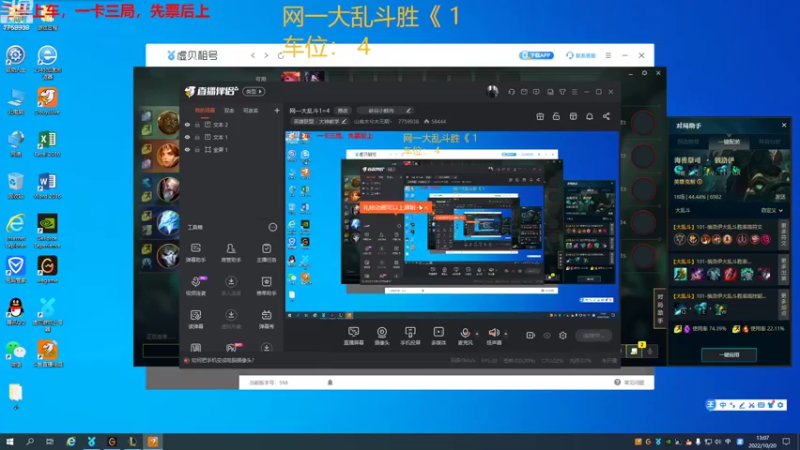Open the 视频连麦 tool

tap(196, 286)
